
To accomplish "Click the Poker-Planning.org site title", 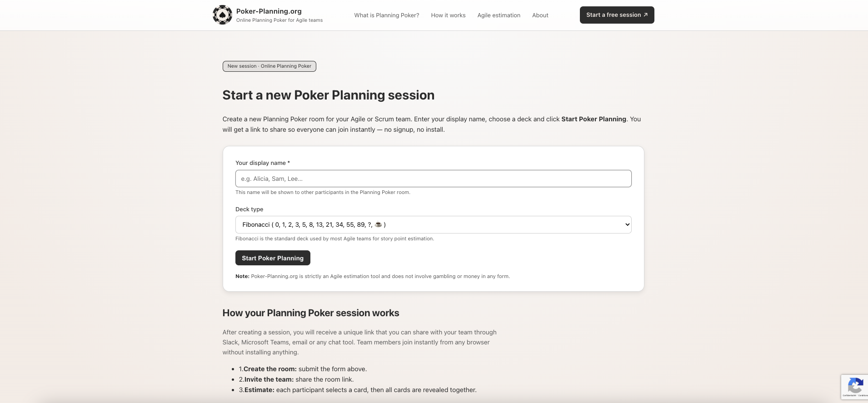I will click(269, 11).
